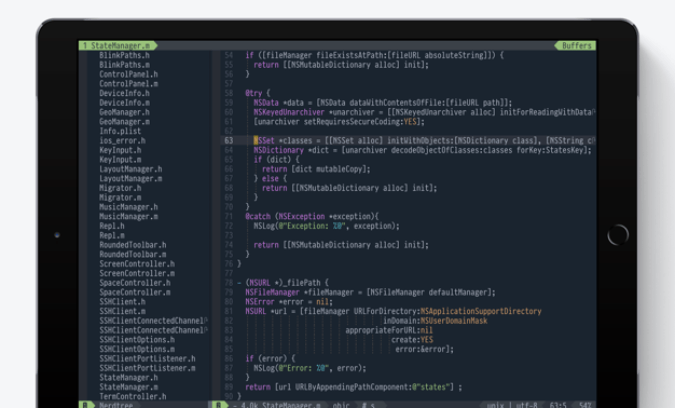Open LayoutManager.h file

coord(130,169)
